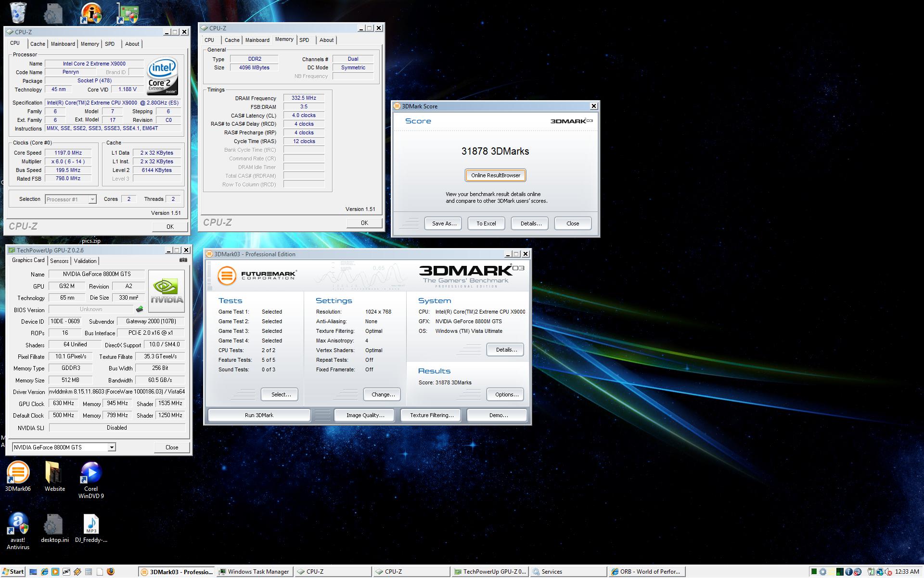Open the Recycle Bin desktop icon
Image resolution: width=924 pixels, height=578 pixels.
[x=18, y=13]
